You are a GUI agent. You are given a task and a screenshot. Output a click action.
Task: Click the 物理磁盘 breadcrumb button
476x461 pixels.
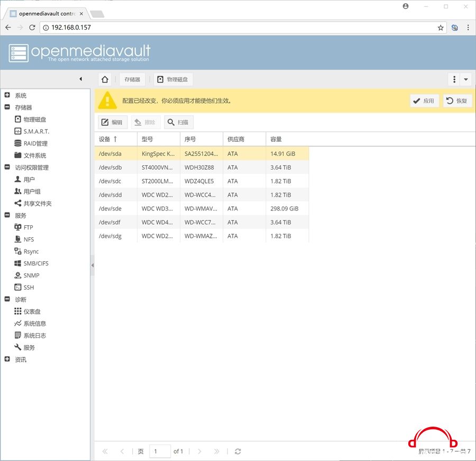point(173,79)
